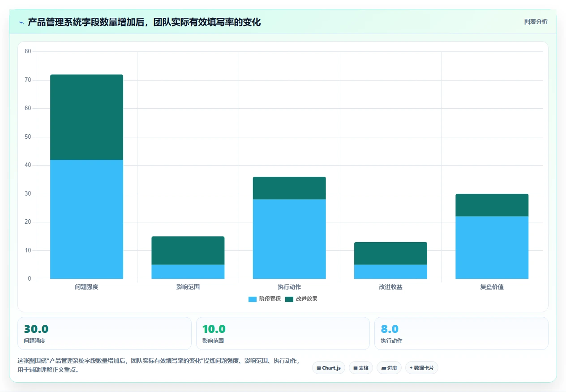This screenshot has height=392, width=566.
Task: Click the 问题强度 x-axis label
Action: coord(86,287)
